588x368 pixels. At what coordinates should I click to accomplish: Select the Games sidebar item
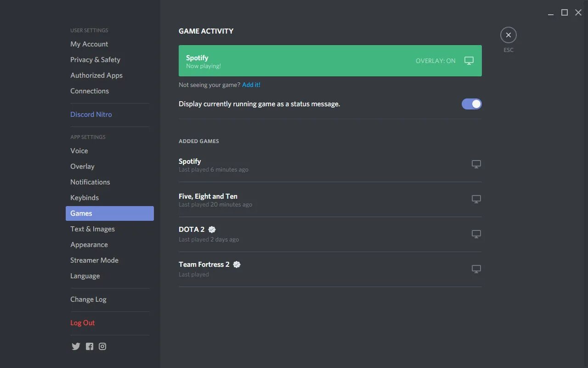(x=110, y=213)
